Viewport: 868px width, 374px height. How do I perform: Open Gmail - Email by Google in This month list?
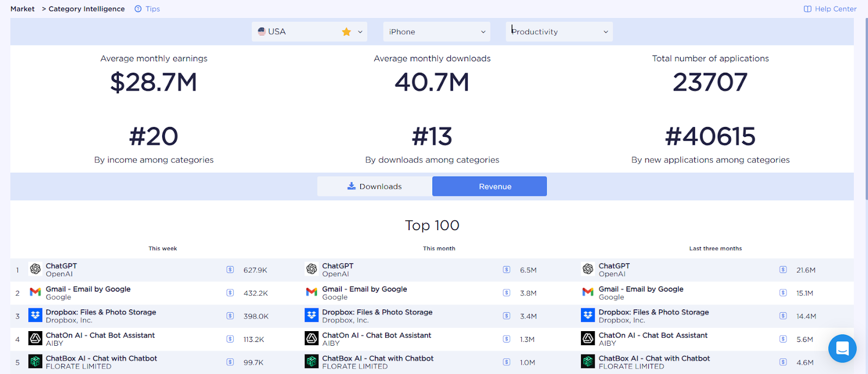click(365, 289)
